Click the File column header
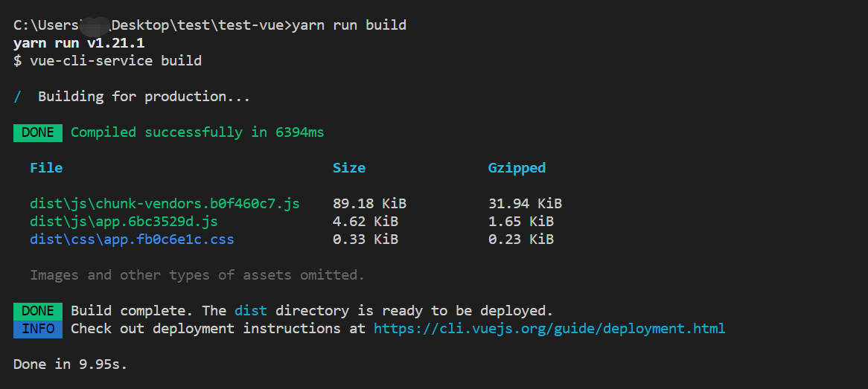The height and width of the screenshot is (389, 868). pyautogui.click(x=46, y=167)
